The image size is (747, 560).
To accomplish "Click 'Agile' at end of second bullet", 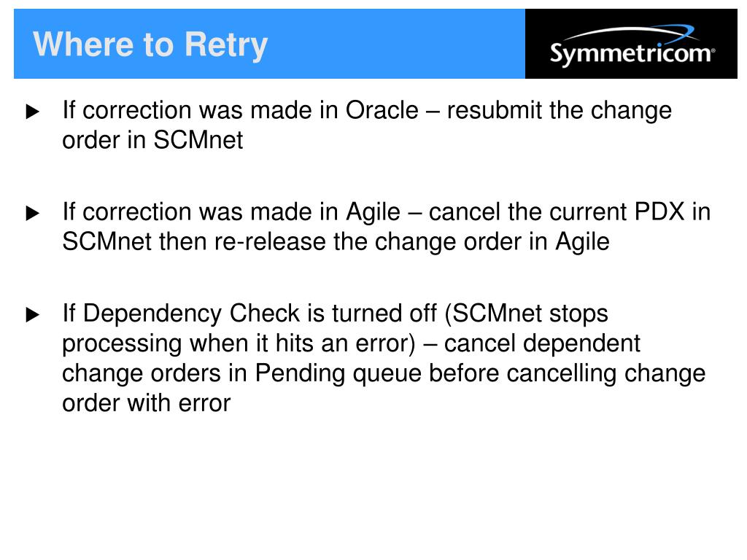I will click(582, 243).
